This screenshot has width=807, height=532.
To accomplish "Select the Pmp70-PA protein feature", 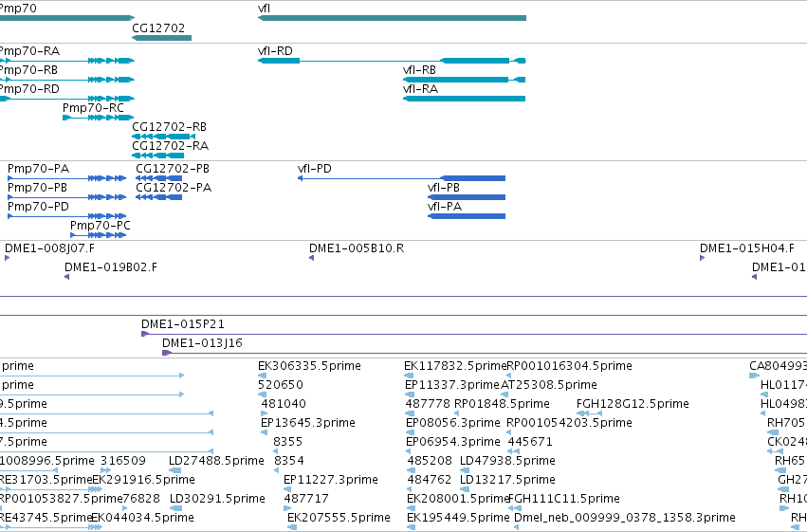I will 67,178.
